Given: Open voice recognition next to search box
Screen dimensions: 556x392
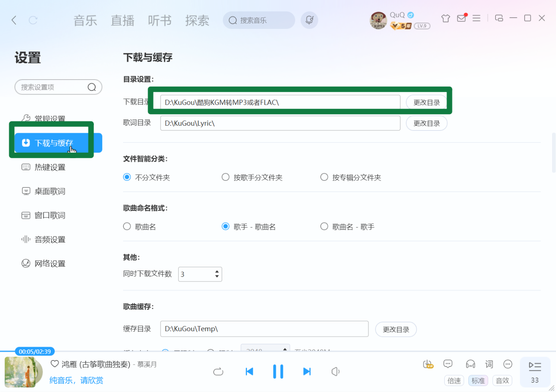Looking at the screenshot, I should tap(309, 20).
